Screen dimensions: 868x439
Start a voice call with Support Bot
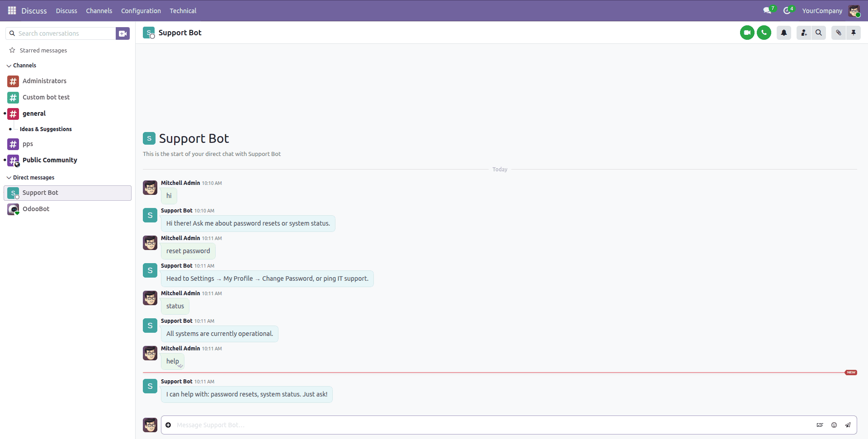tap(764, 33)
